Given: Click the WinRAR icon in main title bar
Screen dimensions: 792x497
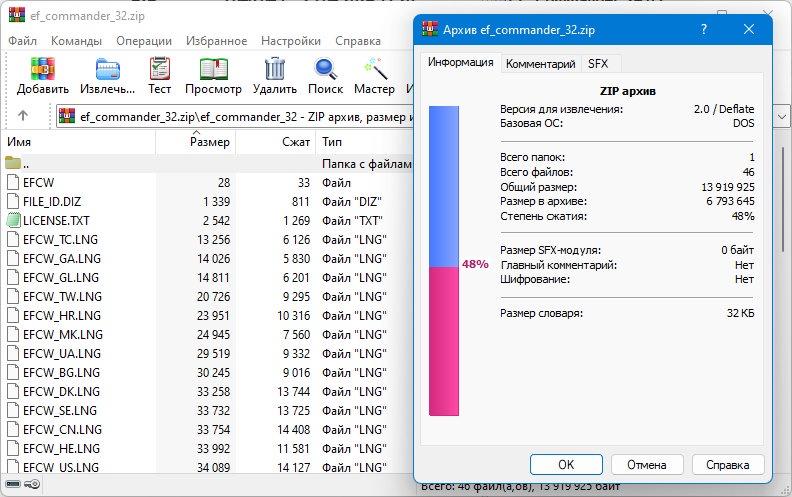Looking at the screenshot, I should coord(17,15).
